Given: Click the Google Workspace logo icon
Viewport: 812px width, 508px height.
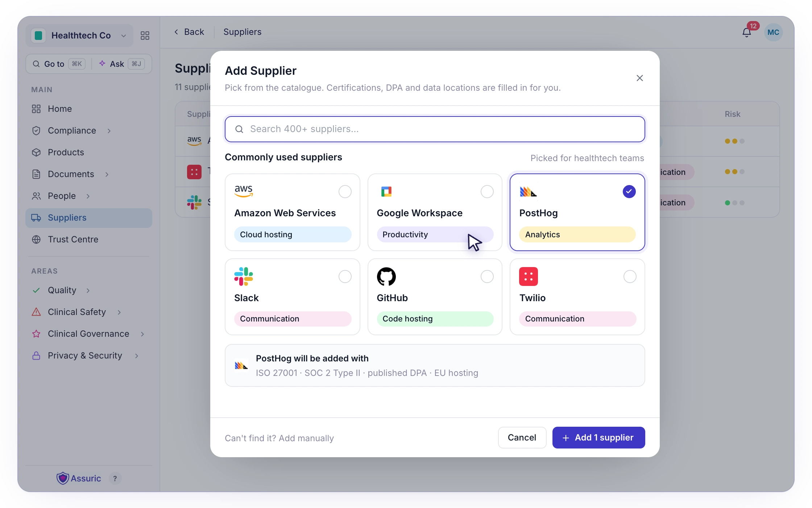Looking at the screenshot, I should (386, 191).
